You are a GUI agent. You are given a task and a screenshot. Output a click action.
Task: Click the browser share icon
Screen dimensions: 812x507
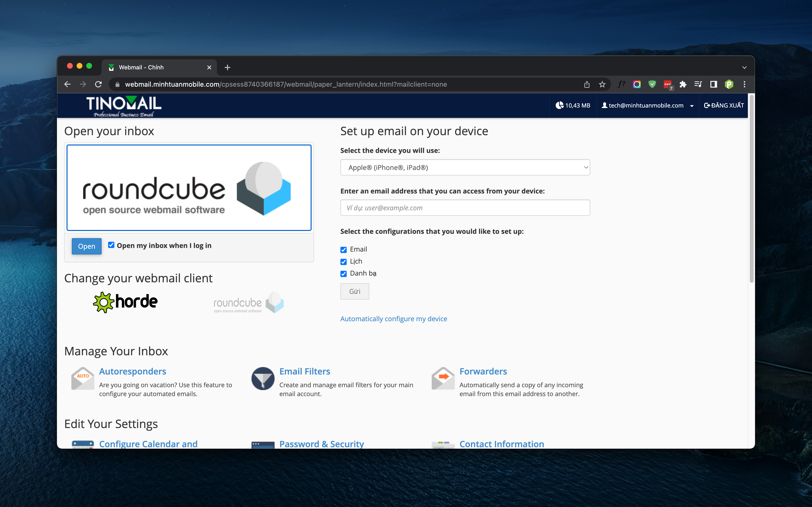pyautogui.click(x=586, y=84)
